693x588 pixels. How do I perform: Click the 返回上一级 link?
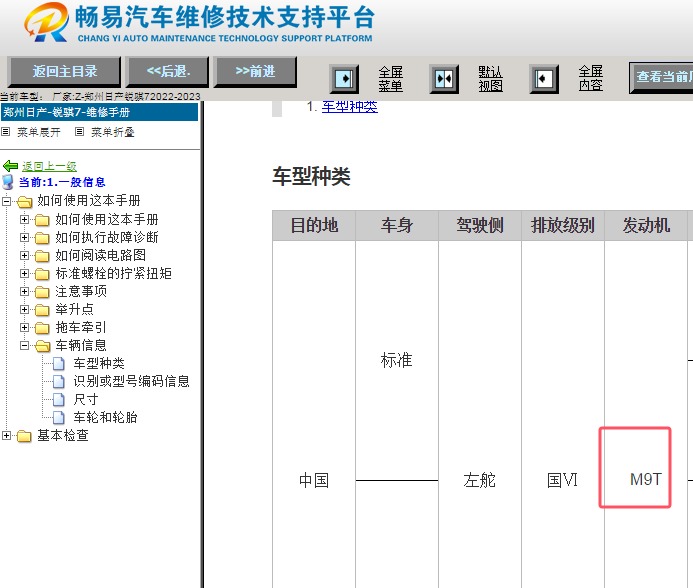point(50,166)
